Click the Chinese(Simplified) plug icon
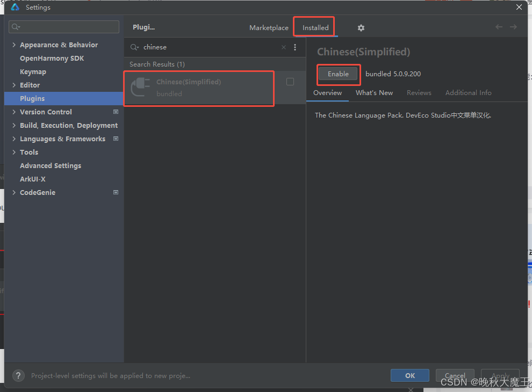Screen dimensions: 532x392 point(140,87)
